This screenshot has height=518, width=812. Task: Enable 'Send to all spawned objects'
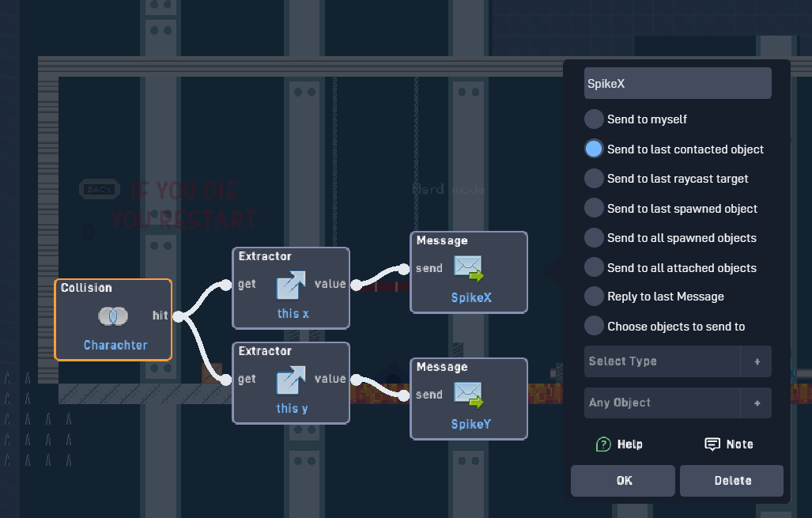tap(594, 238)
